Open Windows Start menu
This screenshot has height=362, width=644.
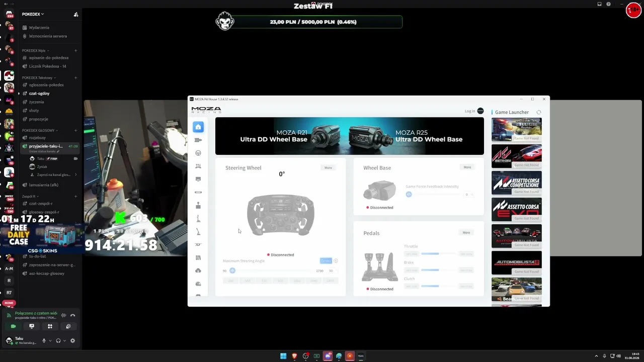pyautogui.click(x=283, y=356)
